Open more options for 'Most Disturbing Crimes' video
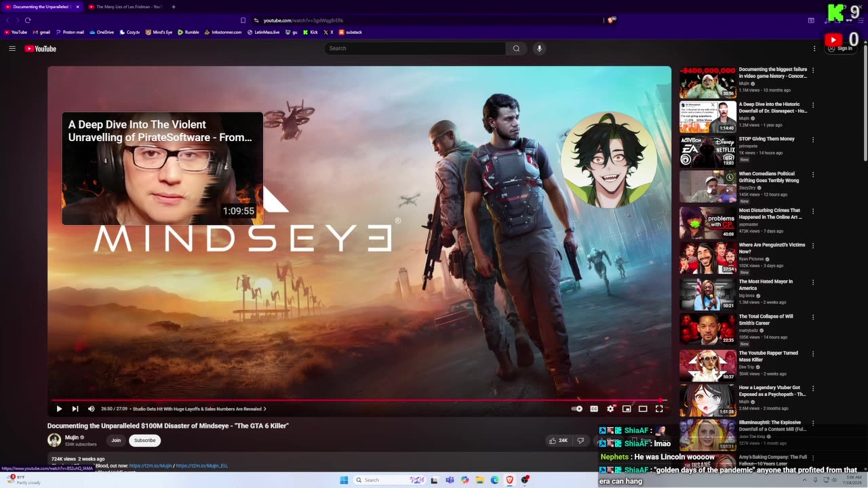 813,211
